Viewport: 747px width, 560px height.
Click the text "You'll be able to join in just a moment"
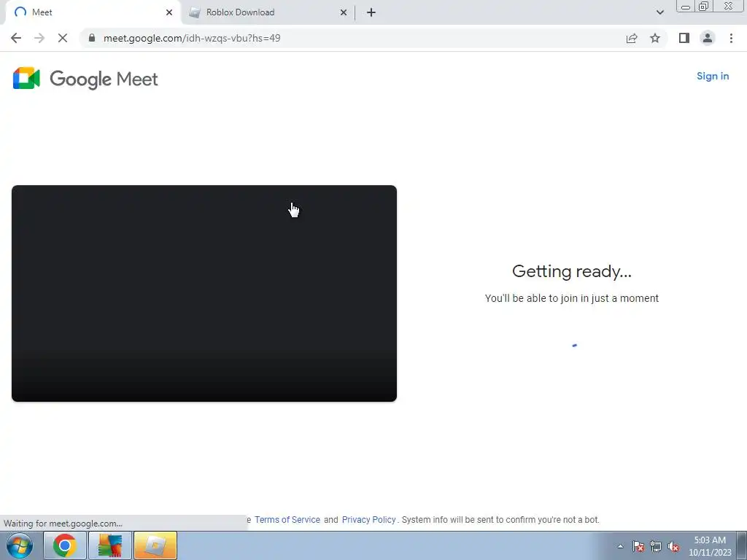pyautogui.click(x=572, y=298)
